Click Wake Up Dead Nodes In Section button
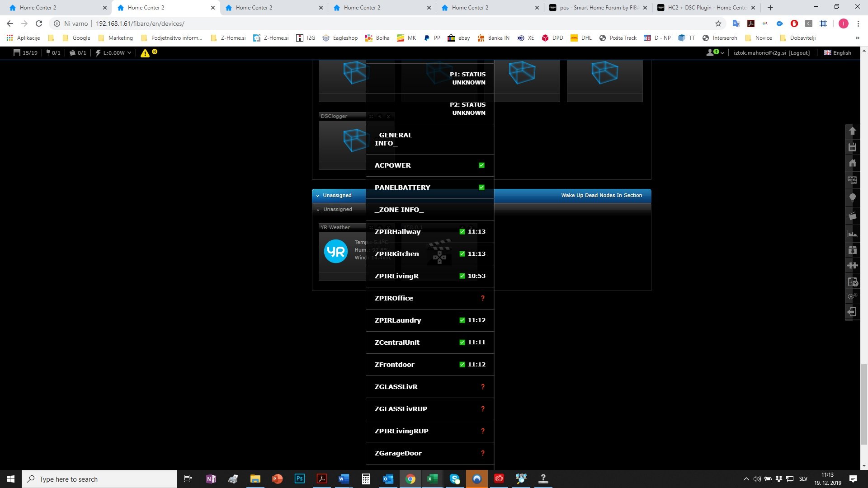This screenshot has height=488, width=868. (x=602, y=195)
